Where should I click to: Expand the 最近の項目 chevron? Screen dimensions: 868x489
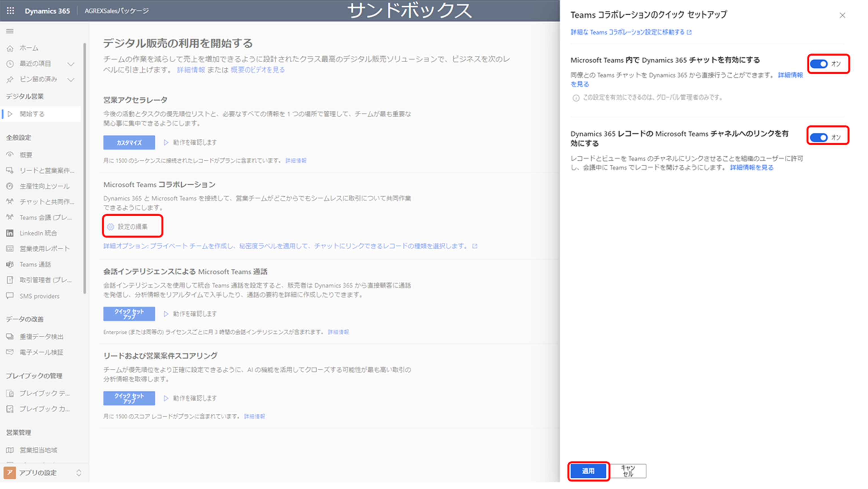pos(71,64)
